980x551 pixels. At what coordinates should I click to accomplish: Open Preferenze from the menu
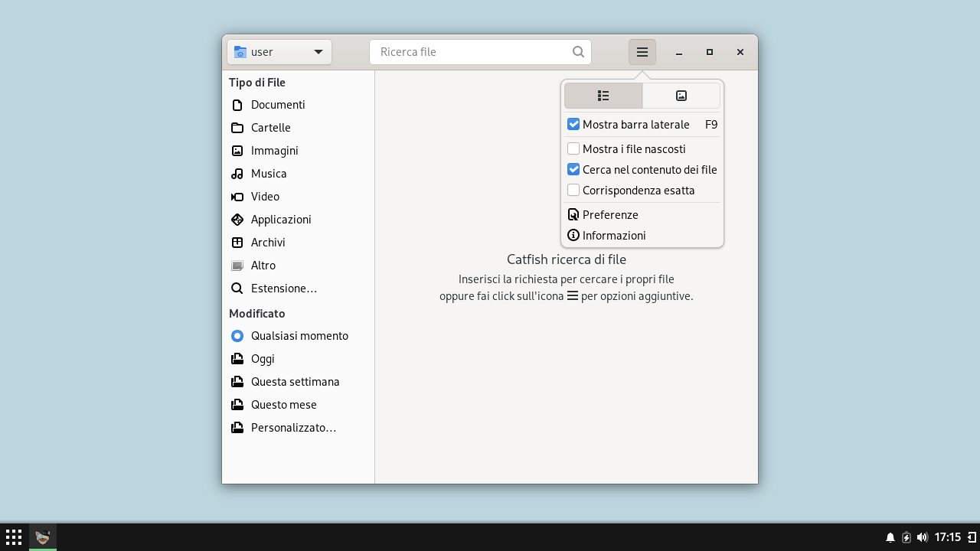[x=609, y=215]
